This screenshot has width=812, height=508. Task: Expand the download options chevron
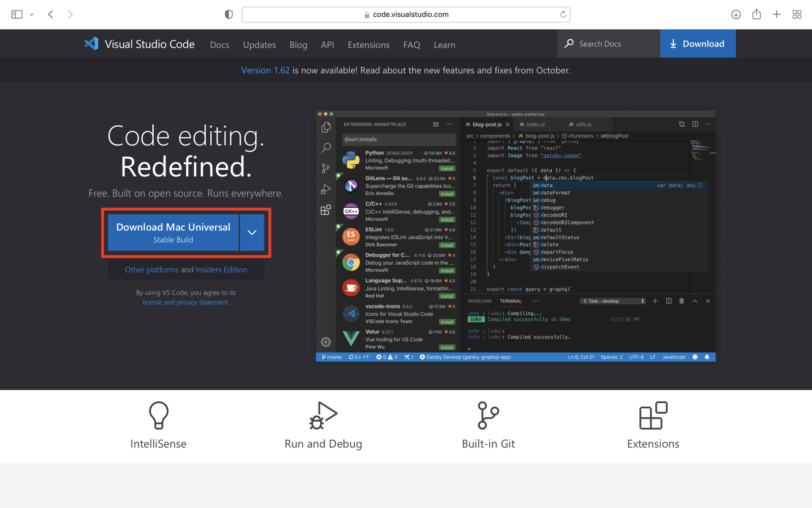(x=252, y=232)
